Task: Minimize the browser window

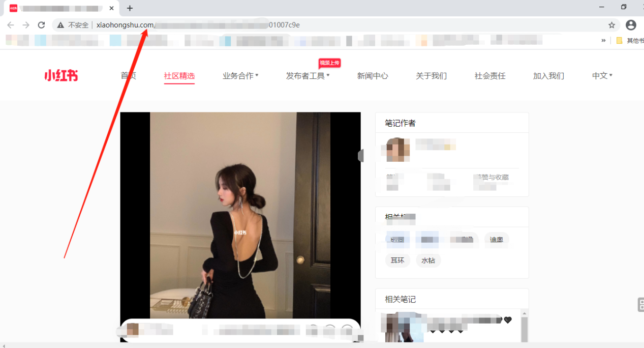Action: [602, 7]
